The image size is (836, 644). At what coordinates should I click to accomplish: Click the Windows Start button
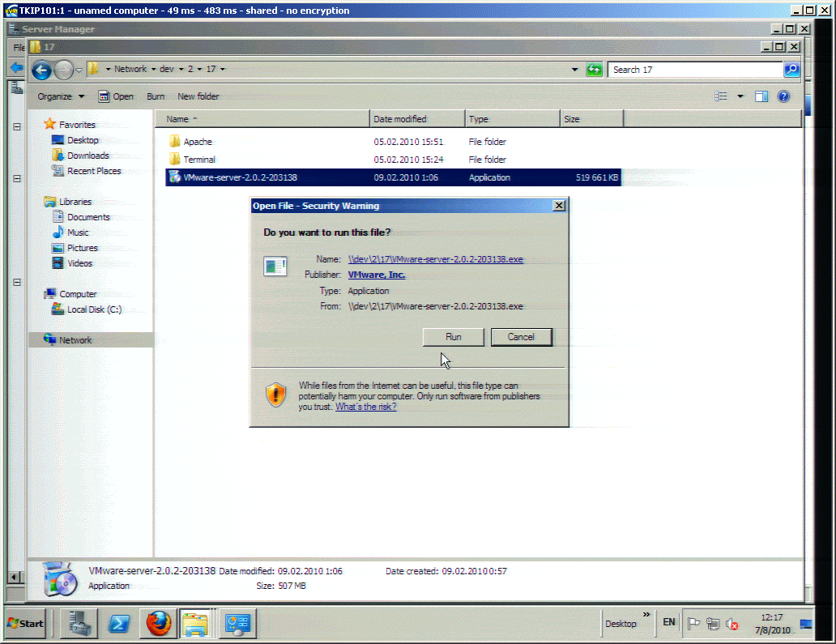[x=25, y=623]
